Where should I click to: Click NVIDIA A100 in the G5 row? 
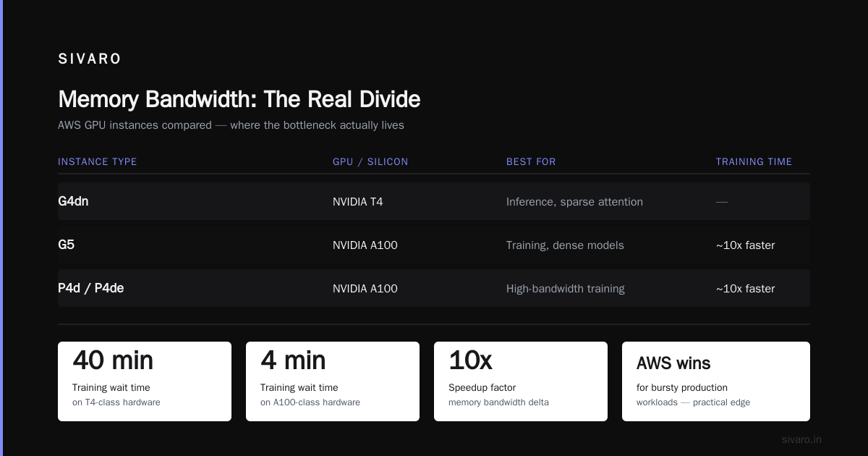tap(365, 245)
